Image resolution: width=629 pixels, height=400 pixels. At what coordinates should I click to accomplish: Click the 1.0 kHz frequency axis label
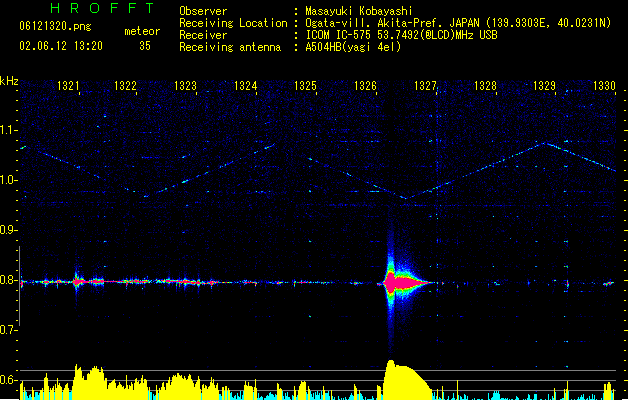[8, 180]
